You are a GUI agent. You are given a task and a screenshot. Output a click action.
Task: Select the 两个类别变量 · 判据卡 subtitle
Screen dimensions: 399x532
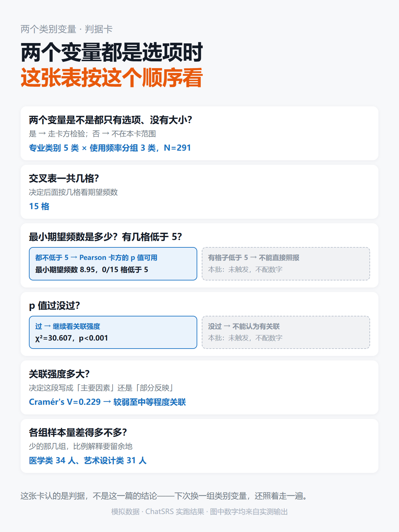[66, 29]
